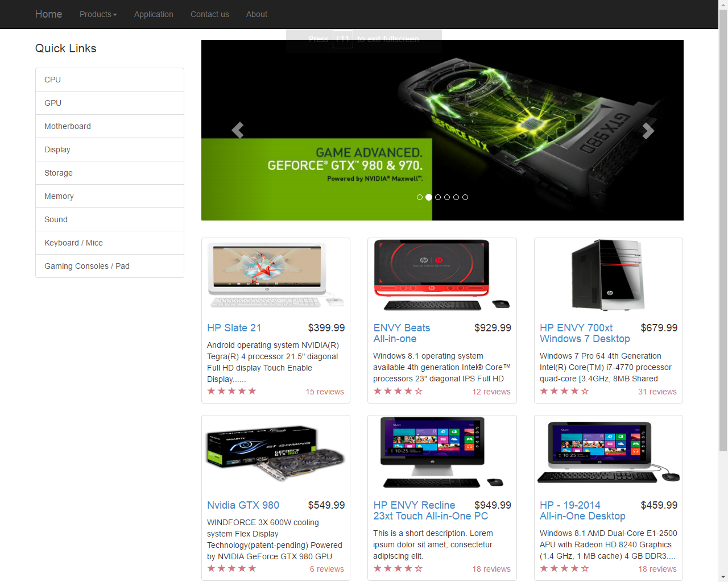The image size is (728, 582).
Task: Click the HP Slate 21 product image
Action: tap(276, 276)
